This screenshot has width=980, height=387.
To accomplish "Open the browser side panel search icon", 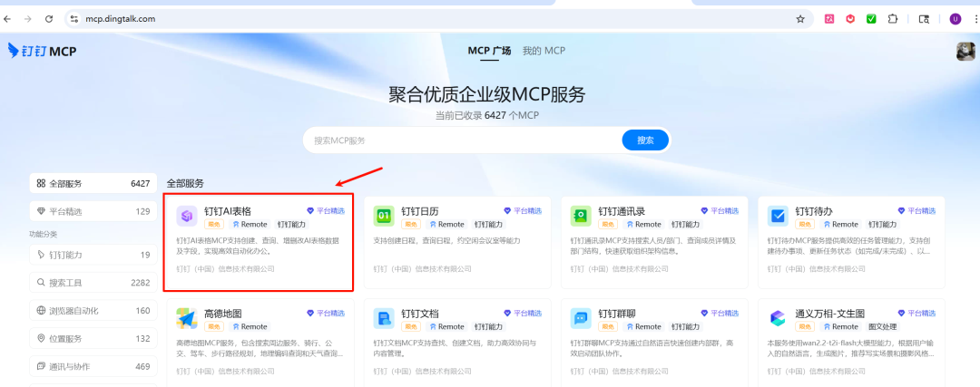I will pos(924,19).
